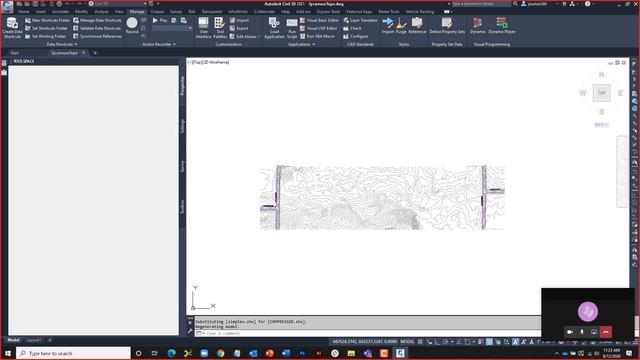Open the Annotate ribbon tab
The width and height of the screenshot is (640, 360).
pyautogui.click(x=60, y=12)
